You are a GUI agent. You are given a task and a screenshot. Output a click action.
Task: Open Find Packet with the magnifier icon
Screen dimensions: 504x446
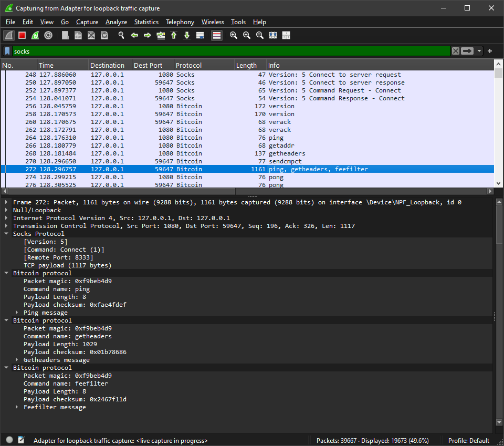pyautogui.click(x=121, y=35)
